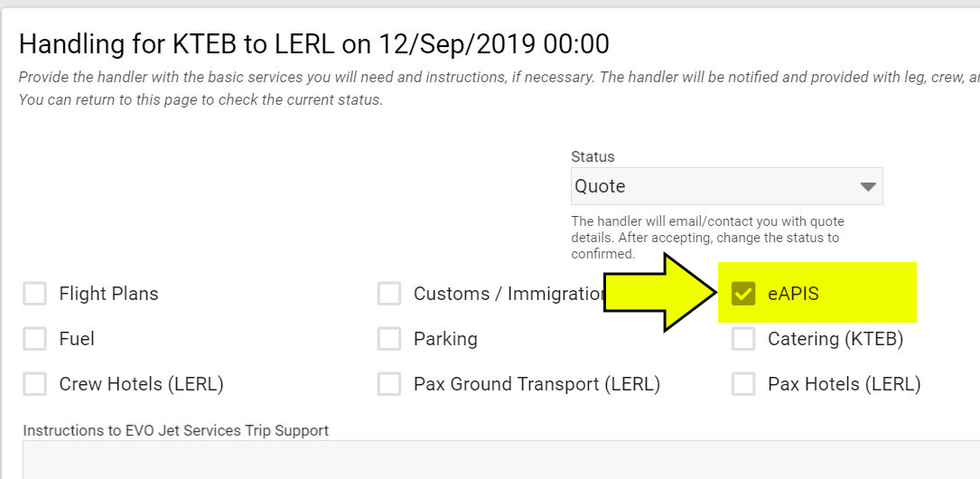Check the Flight Plans checkbox
The width and height of the screenshot is (980, 479).
[34, 294]
